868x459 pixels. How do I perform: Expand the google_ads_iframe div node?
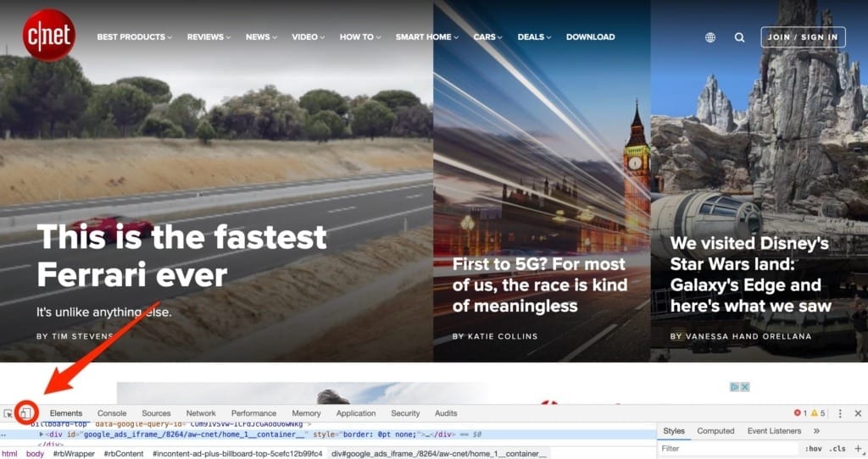tap(42, 434)
